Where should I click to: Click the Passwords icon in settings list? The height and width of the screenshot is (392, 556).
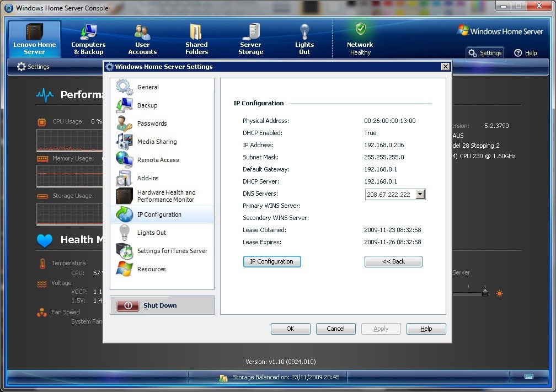pyautogui.click(x=124, y=123)
